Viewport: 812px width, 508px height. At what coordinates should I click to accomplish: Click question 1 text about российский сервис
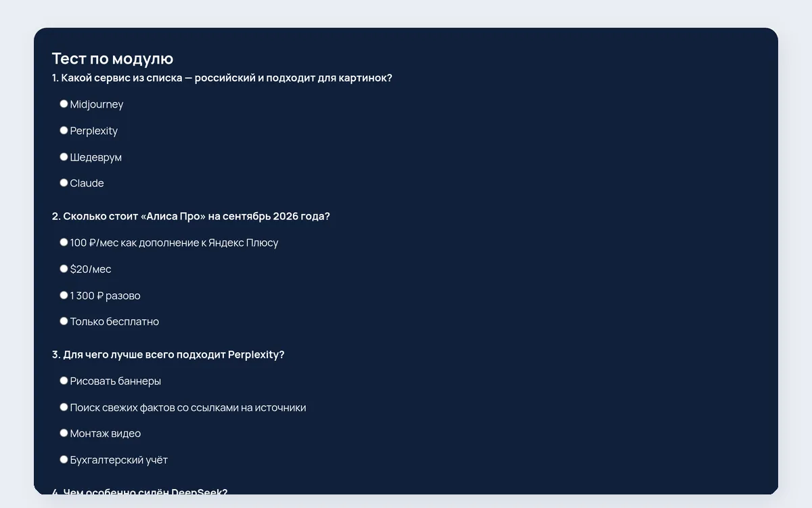222,78
